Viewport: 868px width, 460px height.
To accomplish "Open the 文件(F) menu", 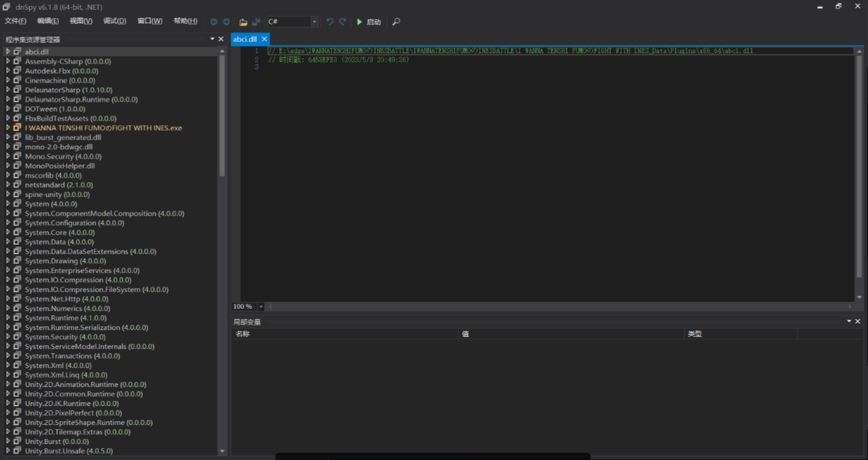I will coord(15,21).
